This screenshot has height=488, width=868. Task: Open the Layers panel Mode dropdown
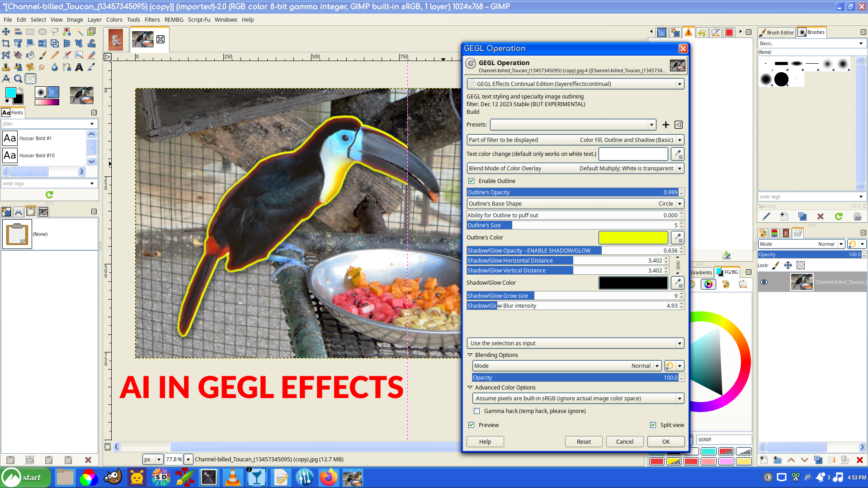(x=802, y=244)
